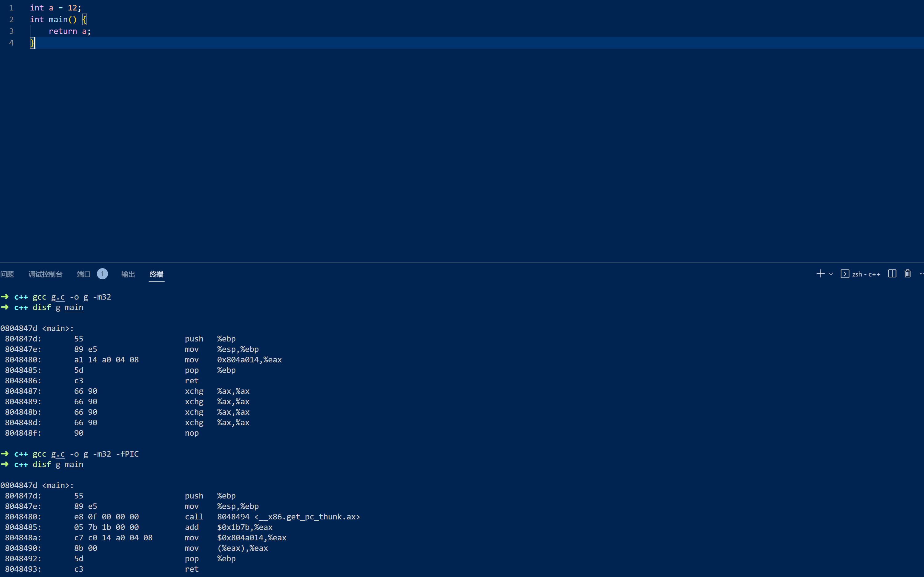Split the terminal panel
The width and height of the screenshot is (924, 577).
point(892,274)
